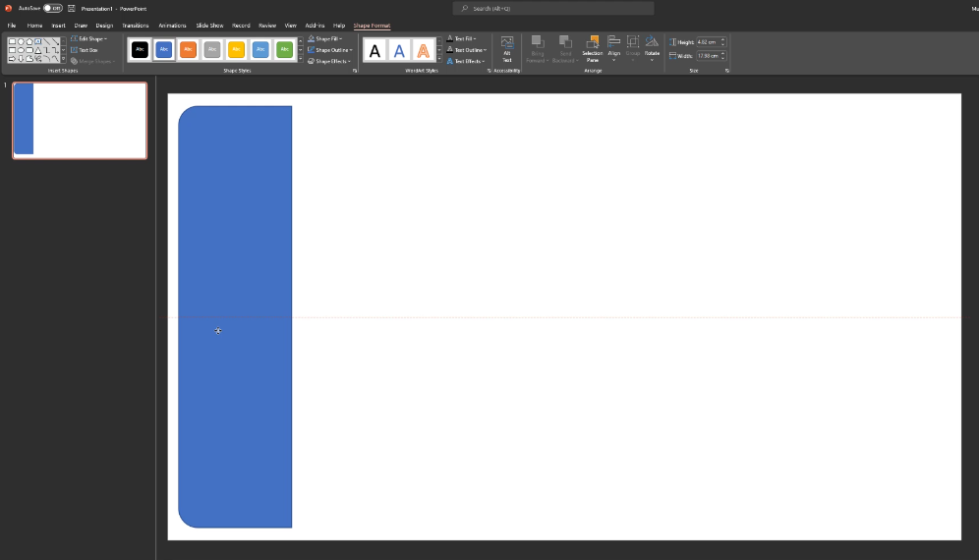The height and width of the screenshot is (560, 979).
Task: Click the Text Box button
Action: coord(85,50)
